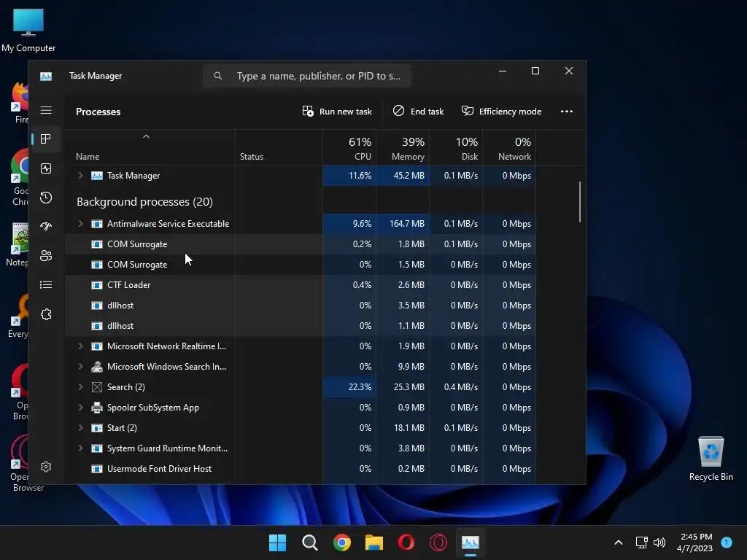Click the Background processes (20) heading

(x=144, y=202)
